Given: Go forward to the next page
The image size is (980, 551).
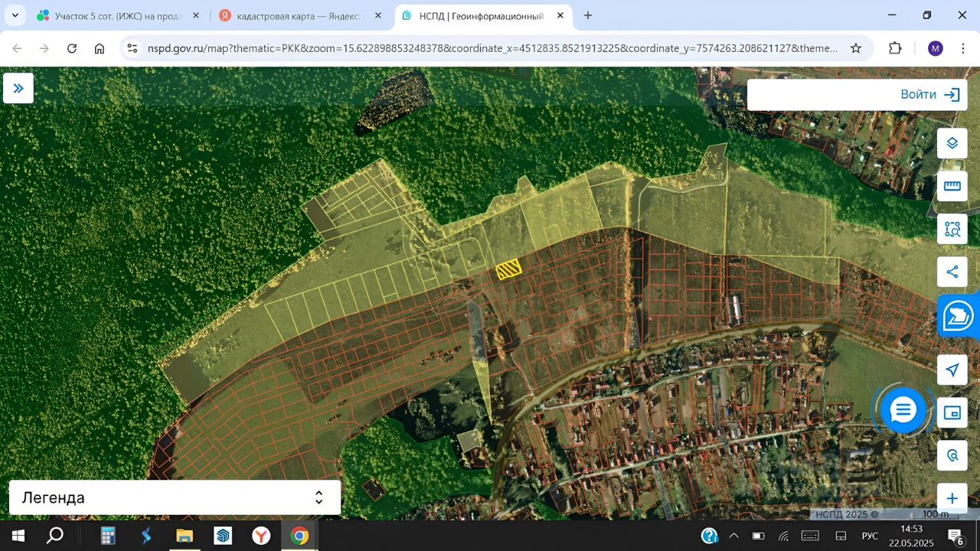Looking at the screenshot, I should pos(44,48).
